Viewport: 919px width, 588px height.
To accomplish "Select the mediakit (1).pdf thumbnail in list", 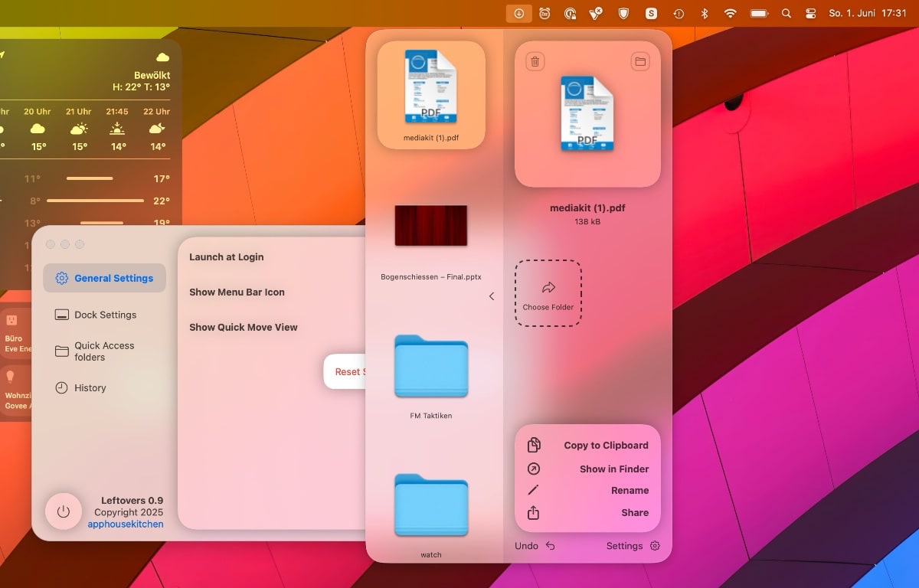I will point(431,93).
